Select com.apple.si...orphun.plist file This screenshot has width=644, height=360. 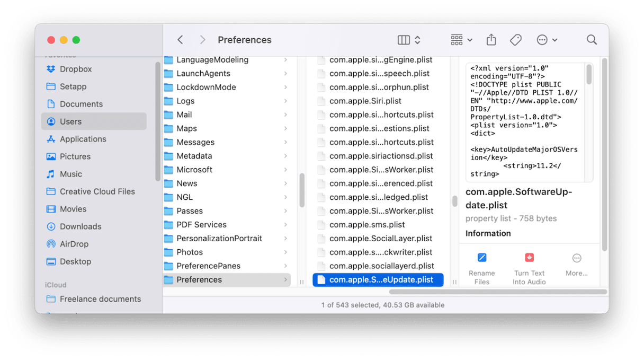click(378, 87)
